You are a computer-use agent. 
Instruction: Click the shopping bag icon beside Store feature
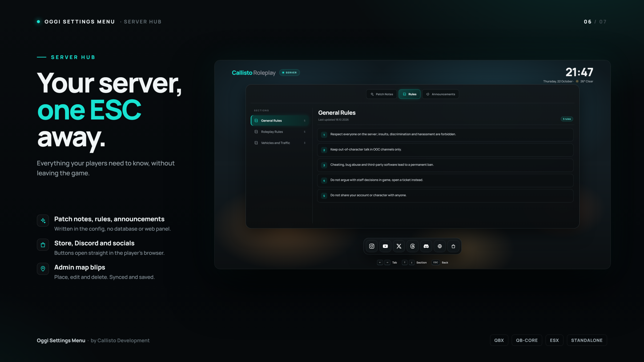[x=43, y=245]
